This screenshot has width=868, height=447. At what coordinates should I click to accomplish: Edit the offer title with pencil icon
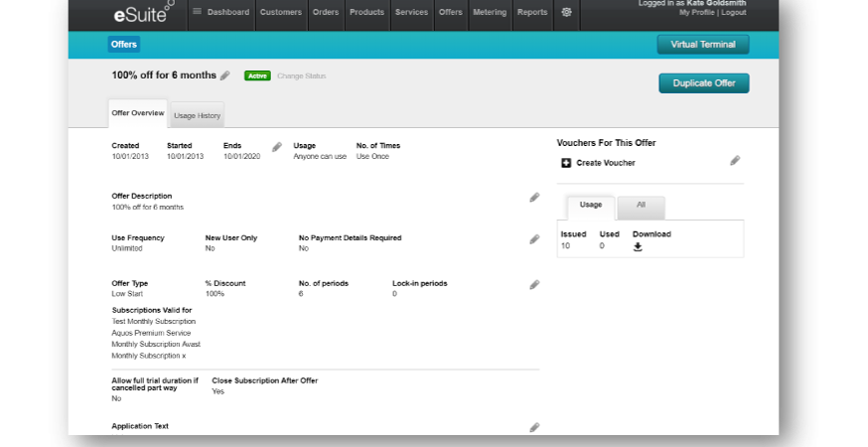[225, 75]
